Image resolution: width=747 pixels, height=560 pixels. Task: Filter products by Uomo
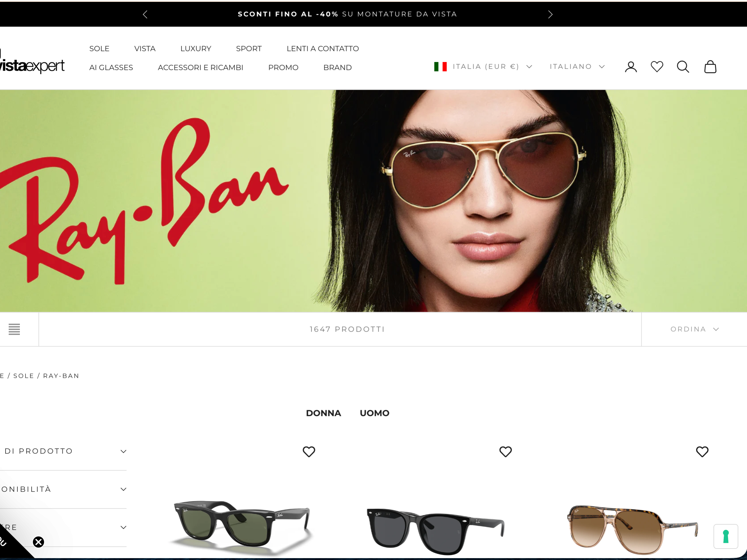click(375, 413)
